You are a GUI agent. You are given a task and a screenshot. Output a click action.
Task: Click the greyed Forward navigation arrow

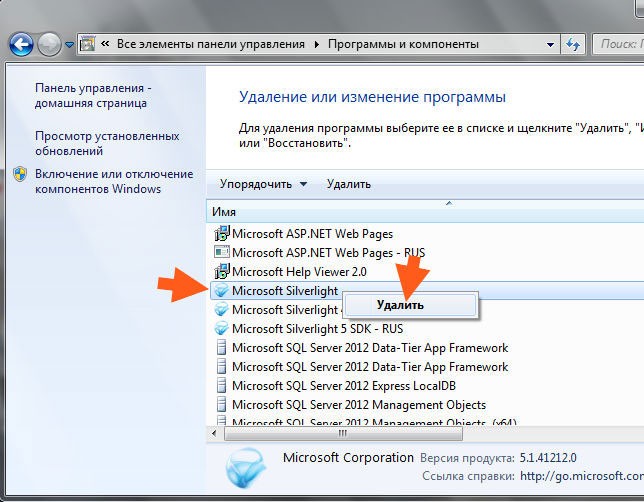49,44
